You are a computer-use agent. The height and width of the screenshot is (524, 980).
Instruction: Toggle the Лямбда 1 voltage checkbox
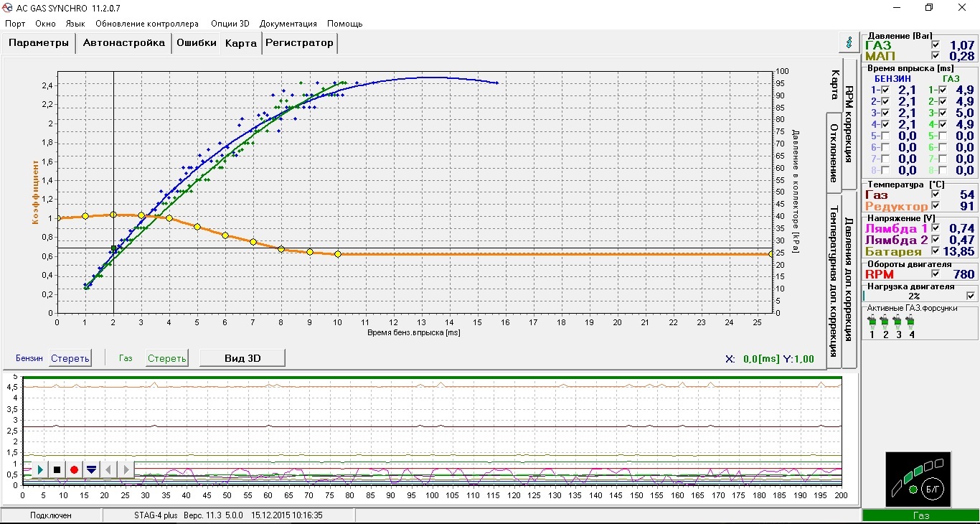(935, 228)
